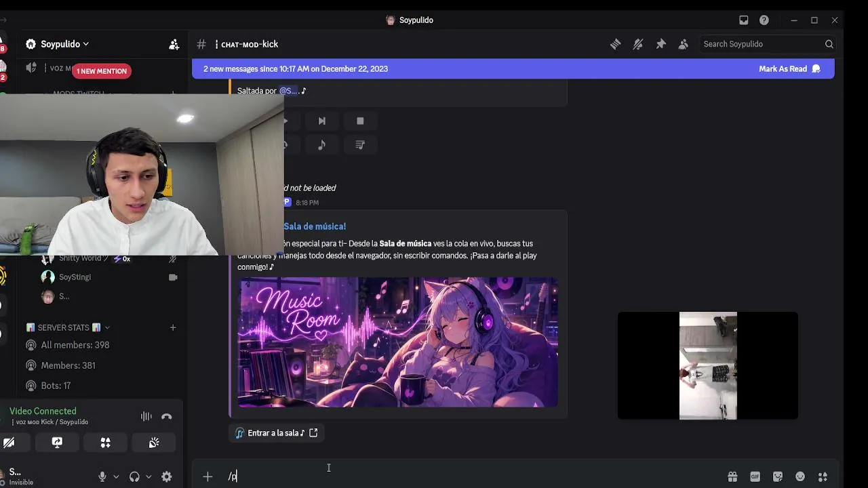Open Discord help icon
This screenshot has height=488, width=868.
pos(764,20)
